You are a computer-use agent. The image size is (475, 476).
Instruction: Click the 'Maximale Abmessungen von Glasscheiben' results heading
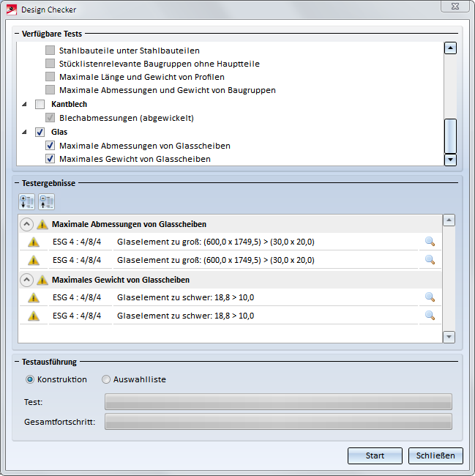pos(129,224)
